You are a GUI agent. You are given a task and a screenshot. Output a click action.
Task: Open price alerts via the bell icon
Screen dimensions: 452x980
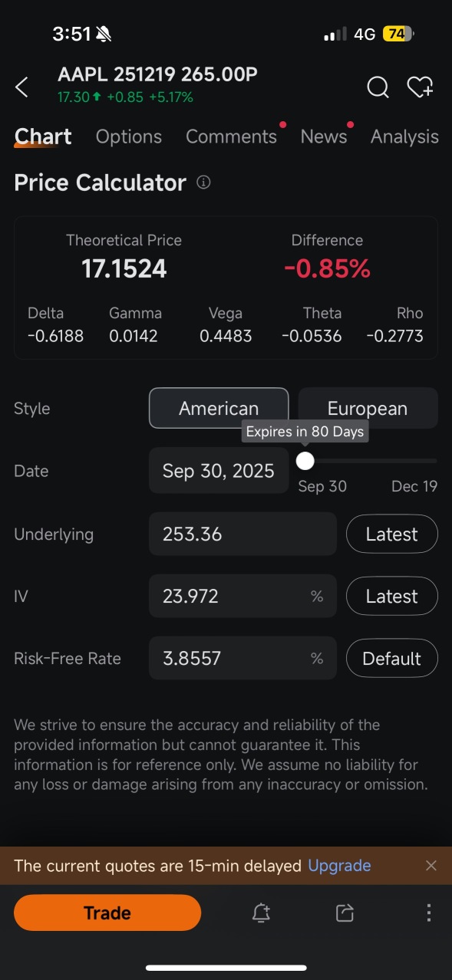(x=261, y=913)
